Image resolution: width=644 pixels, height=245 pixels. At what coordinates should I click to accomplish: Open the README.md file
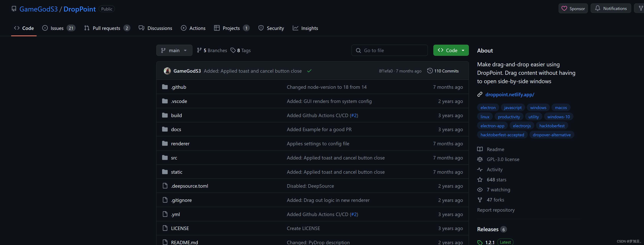[184, 242]
